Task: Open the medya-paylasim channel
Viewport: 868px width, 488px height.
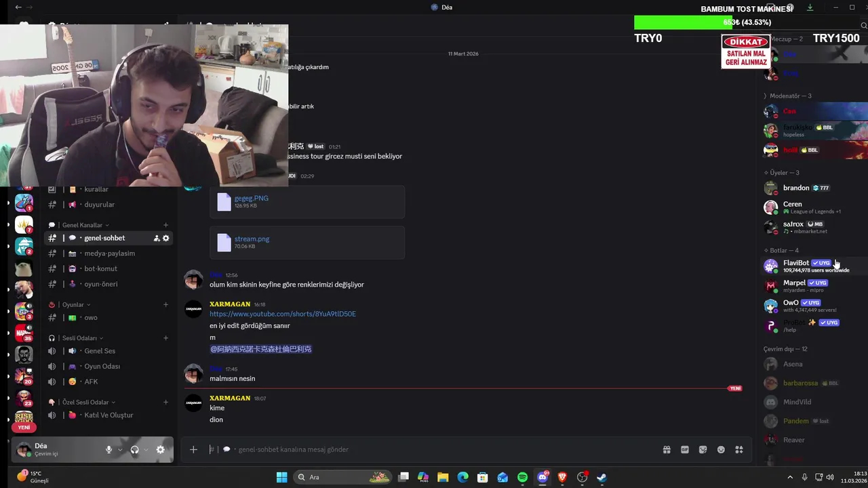Action: click(108, 253)
